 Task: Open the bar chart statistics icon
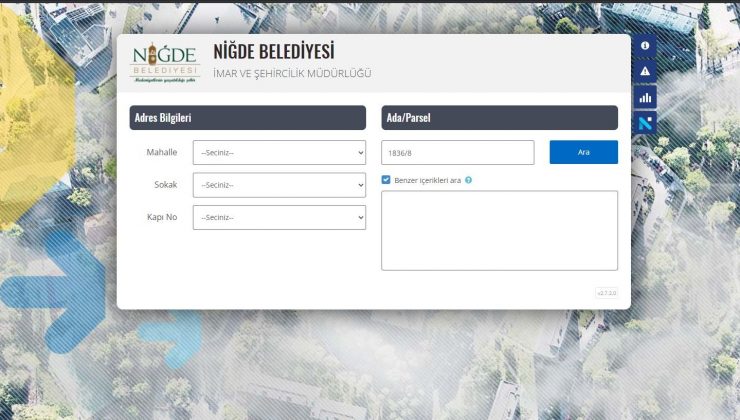pyautogui.click(x=645, y=97)
